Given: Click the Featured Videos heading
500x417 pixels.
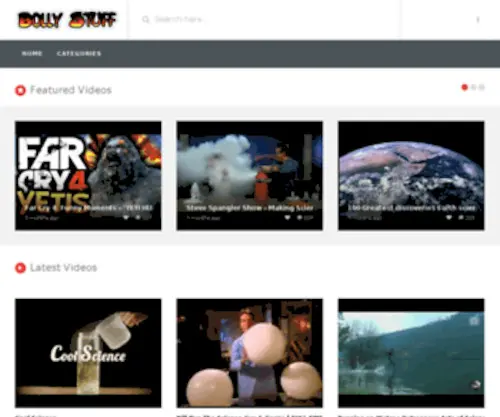Looking at the screenshot, I should click(x=71, y=90).
